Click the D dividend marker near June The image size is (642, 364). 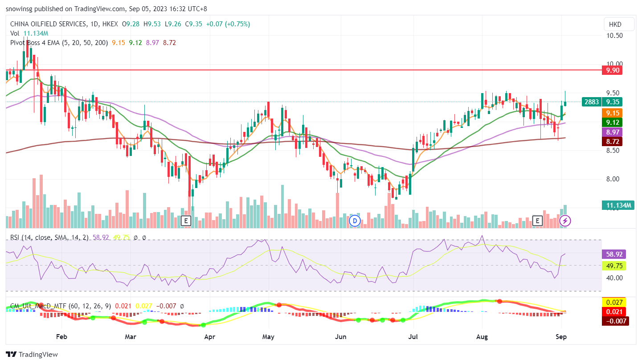pyautogui.click(x=355, y=221)
